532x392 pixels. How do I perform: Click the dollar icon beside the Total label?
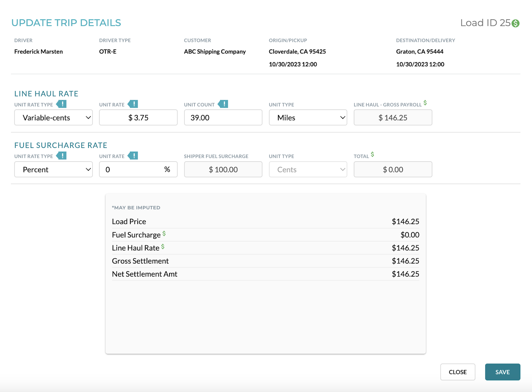tap(372, 154)
